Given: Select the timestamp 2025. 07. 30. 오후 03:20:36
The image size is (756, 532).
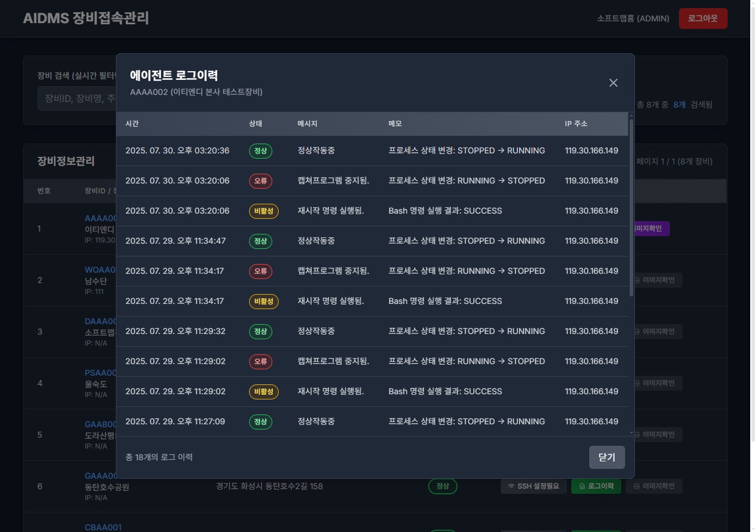Looking at the screenshot, I should (177, 151).
